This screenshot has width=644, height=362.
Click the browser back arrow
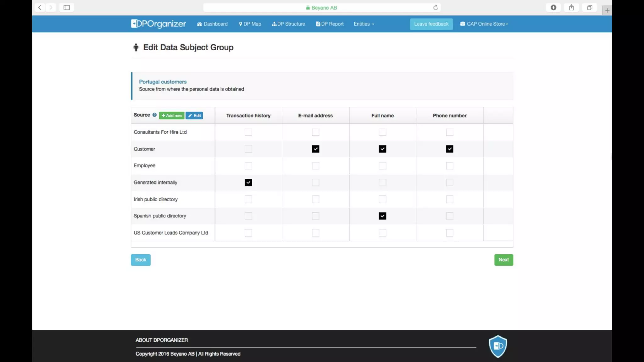click(40, 8)
